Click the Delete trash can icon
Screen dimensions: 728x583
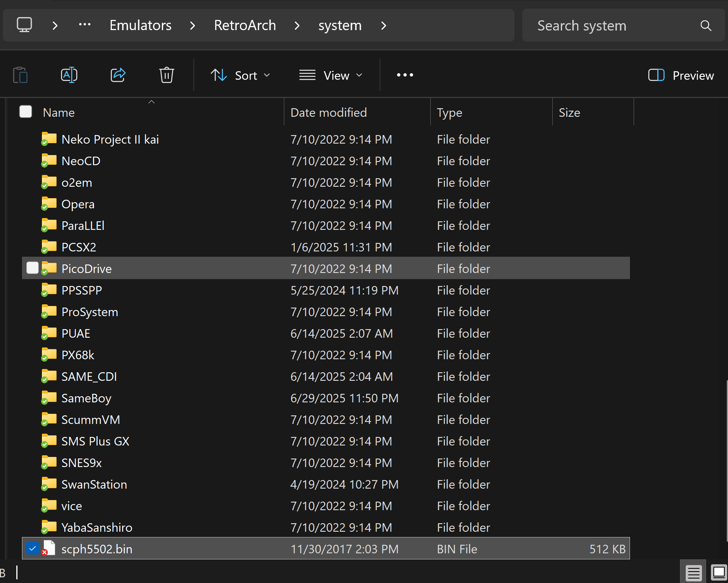[x=167, y=75]
